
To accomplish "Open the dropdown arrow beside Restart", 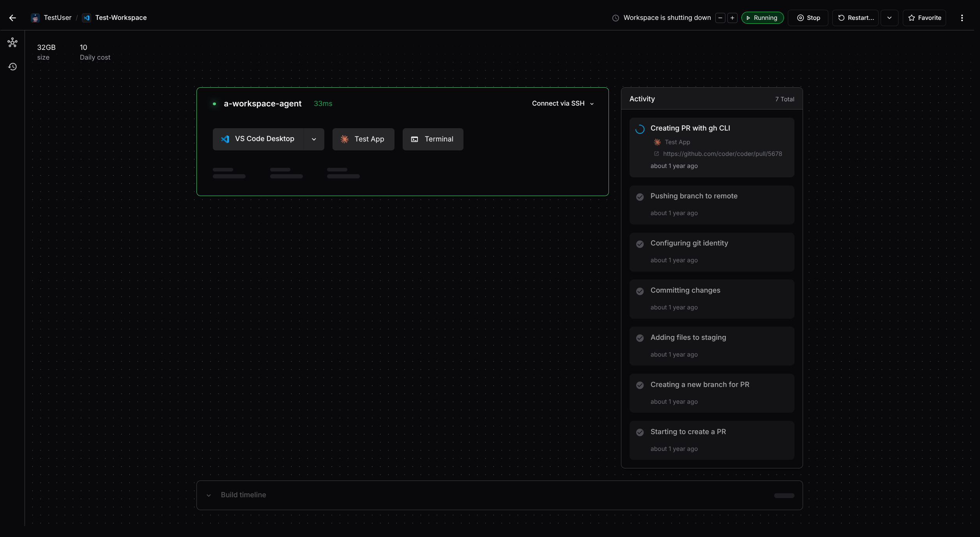I will pyautogui.click(x=889, y=18).
